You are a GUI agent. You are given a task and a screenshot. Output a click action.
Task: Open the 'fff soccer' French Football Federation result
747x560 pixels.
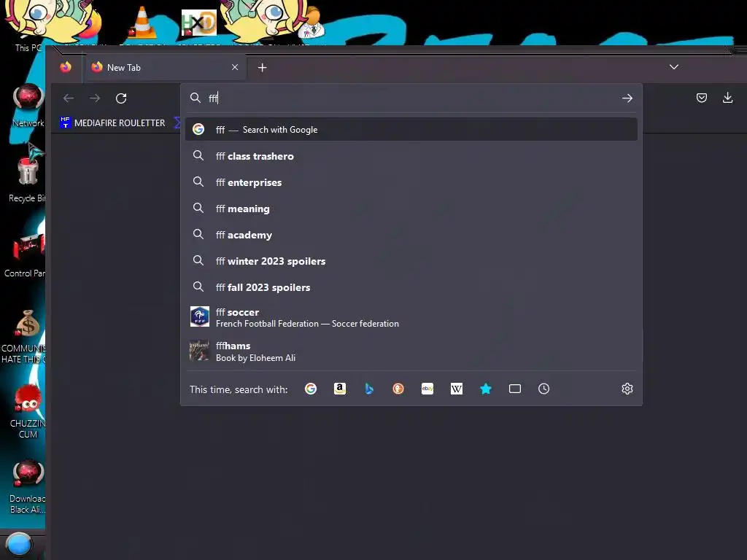point(411,317)
